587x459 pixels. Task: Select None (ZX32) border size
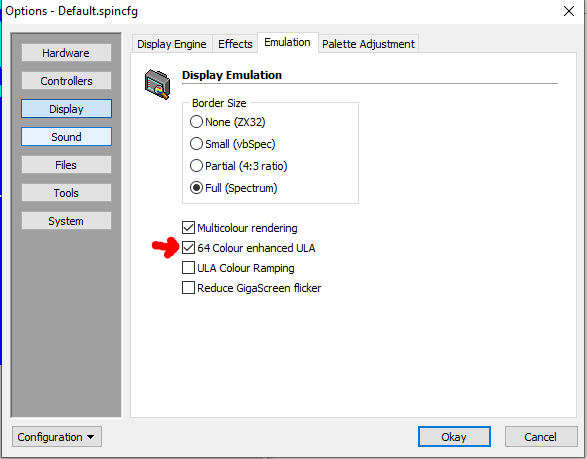(x=196, y=122)
